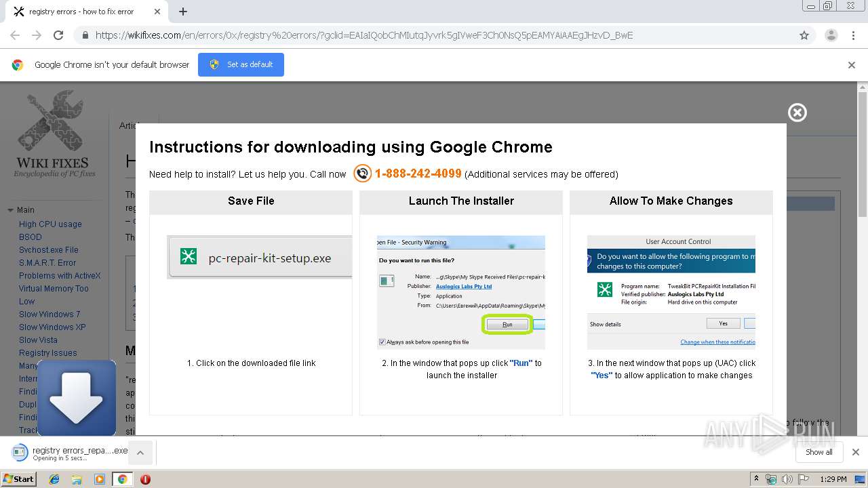Viewport: 868px width, 488px height.
Task: Click Allow To Make Changes header
Action: pos(671,201)
